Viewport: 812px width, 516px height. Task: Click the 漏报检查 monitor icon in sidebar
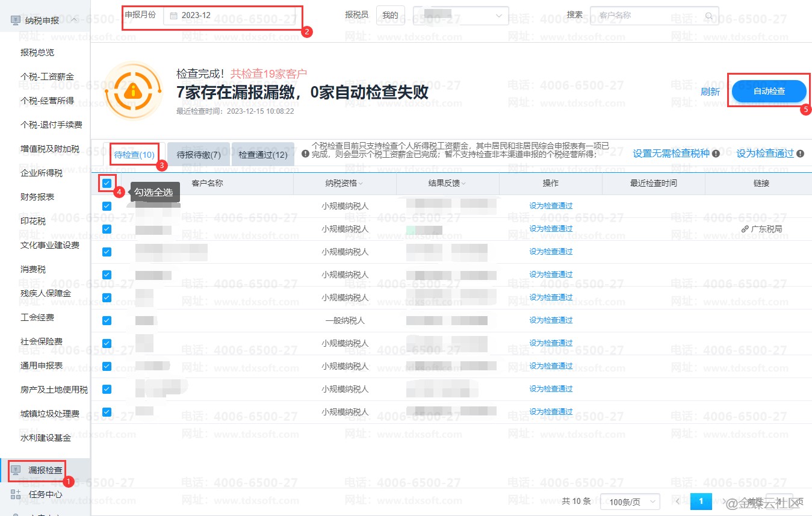click(16, 470)
